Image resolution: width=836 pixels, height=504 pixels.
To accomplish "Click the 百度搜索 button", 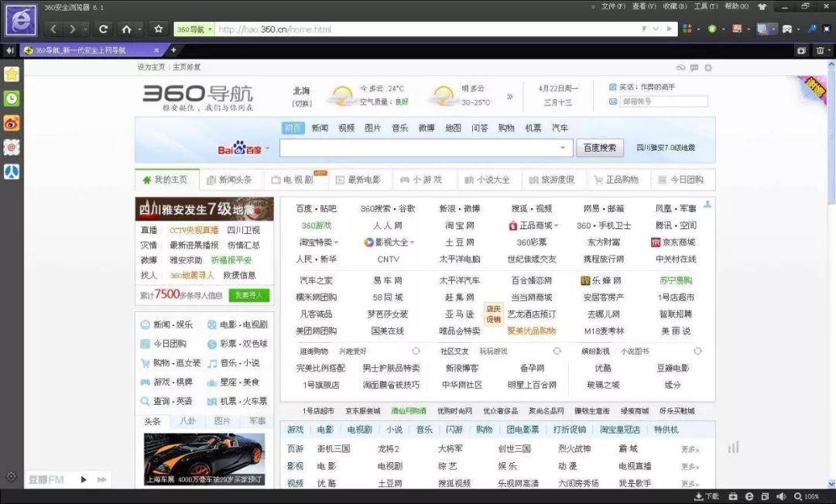I will (600, 148).
